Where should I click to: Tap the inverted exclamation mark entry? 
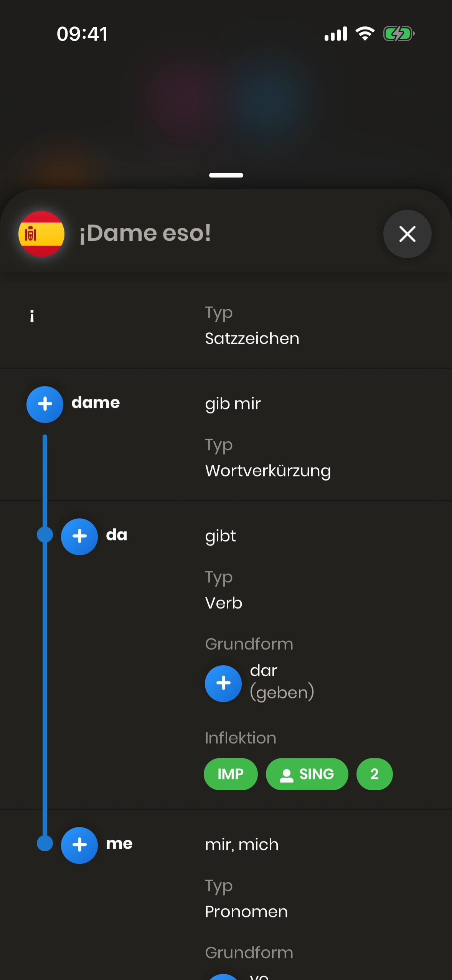point(32,316)
